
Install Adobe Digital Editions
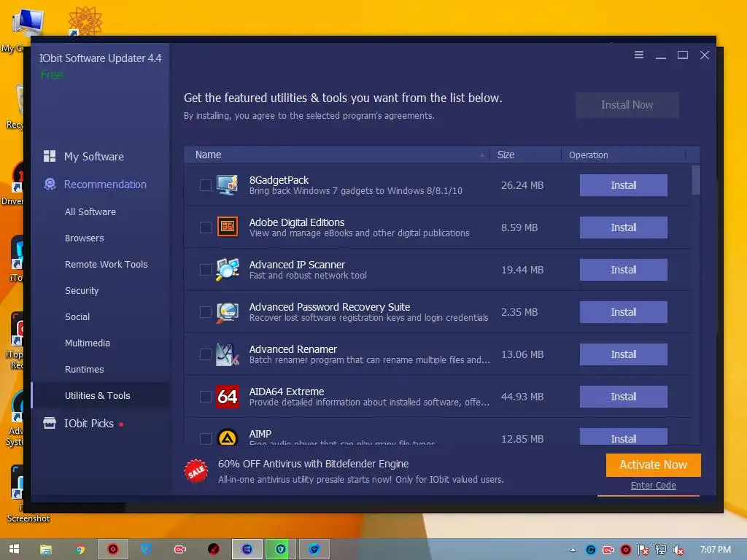(623, 227)
